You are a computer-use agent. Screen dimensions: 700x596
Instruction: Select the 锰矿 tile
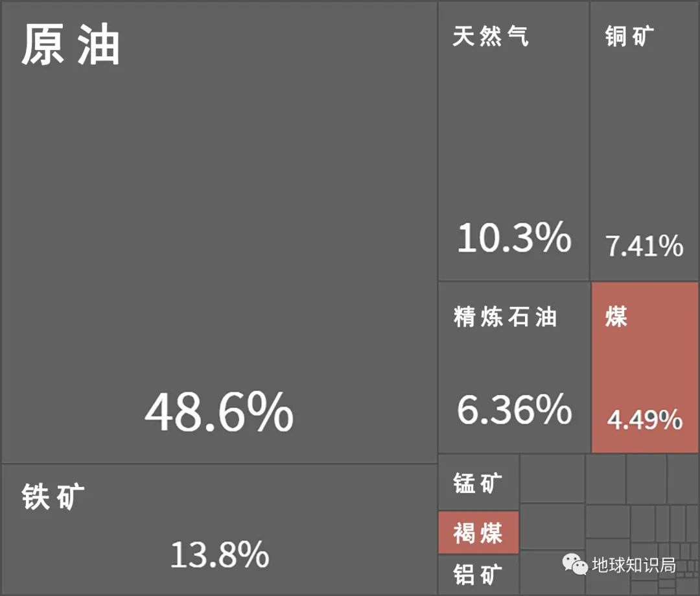[478, 483]
